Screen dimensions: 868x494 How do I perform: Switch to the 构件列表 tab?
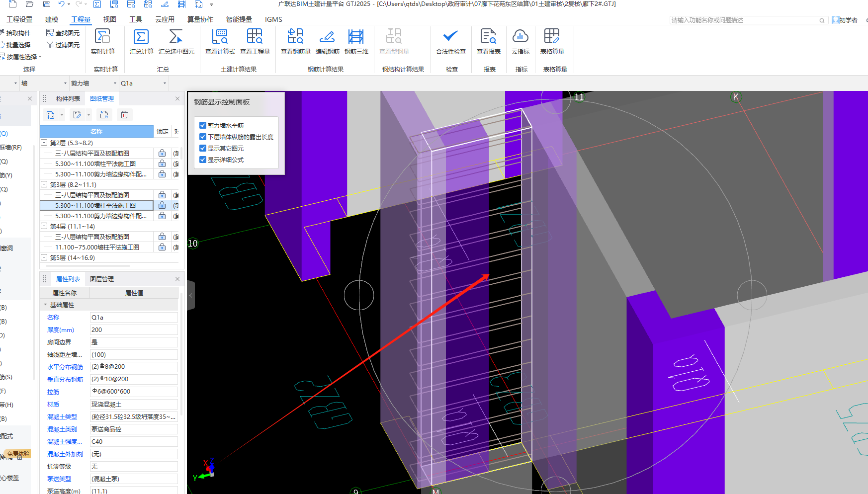(68, 98)
